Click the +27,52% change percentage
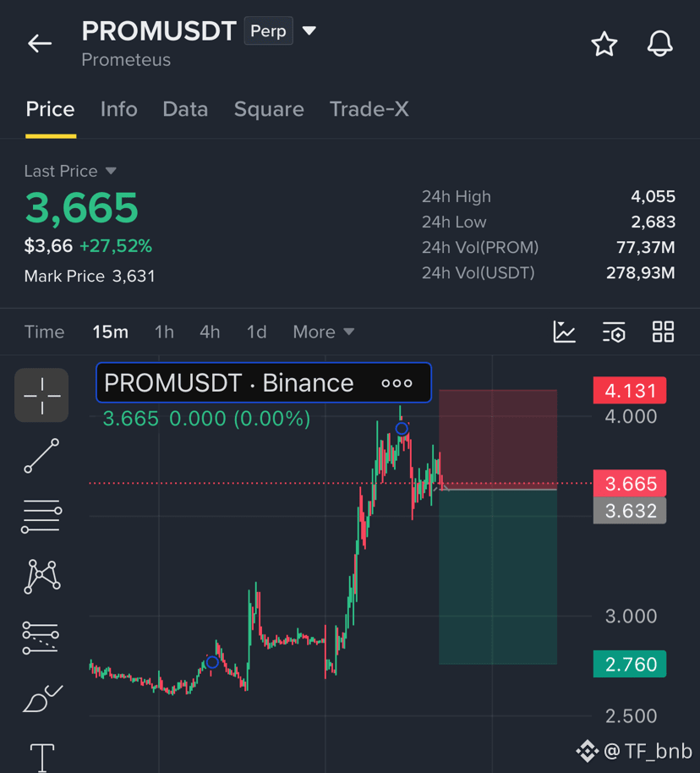 pyautogui.click(x=116, y=245)
